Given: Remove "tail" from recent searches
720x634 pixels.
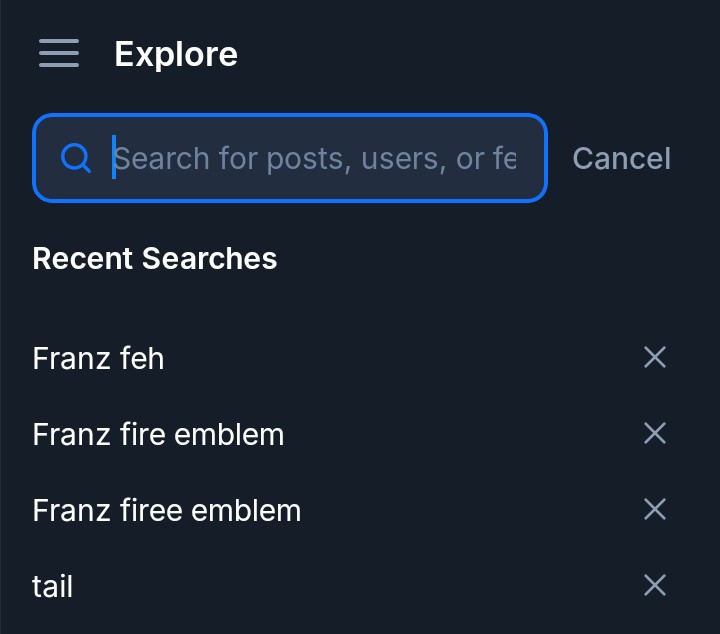Looking at the screenshot, I should (x=655, y=585).
